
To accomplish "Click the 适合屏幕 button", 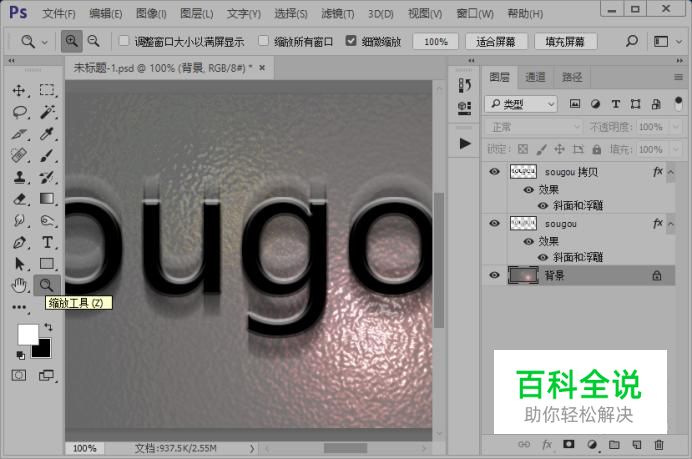I will click(496, 41).
